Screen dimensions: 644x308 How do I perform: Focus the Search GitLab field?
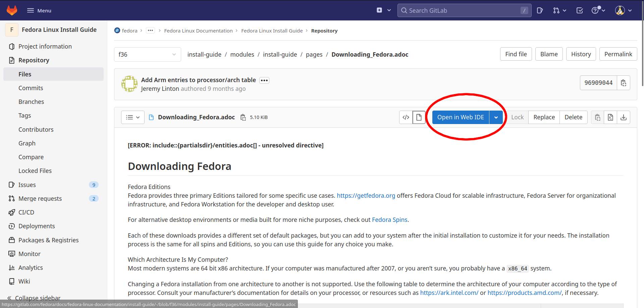coord(464,10)
